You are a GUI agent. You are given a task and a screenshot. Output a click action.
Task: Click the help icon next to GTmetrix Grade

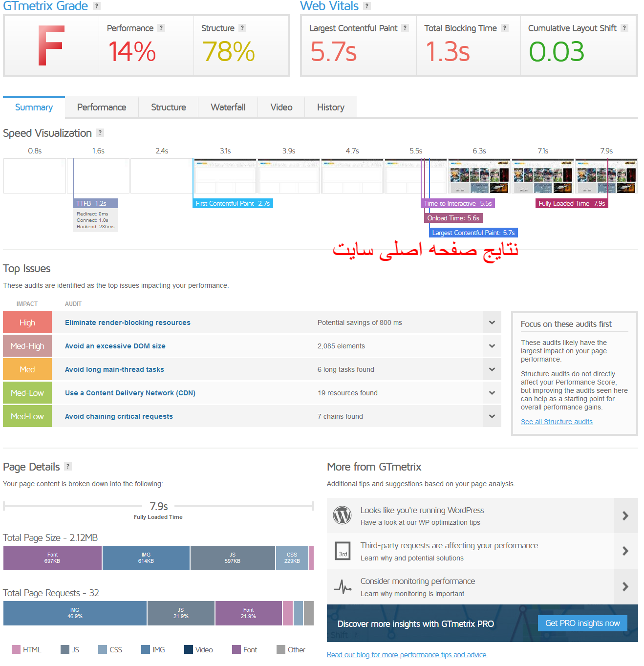click(97, 6)
